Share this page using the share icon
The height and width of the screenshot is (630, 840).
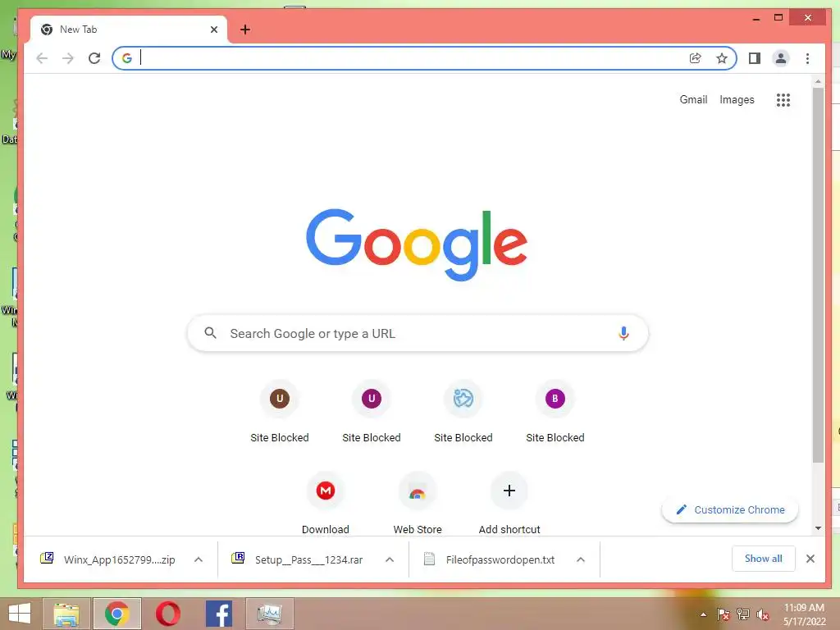click(695, 58)
